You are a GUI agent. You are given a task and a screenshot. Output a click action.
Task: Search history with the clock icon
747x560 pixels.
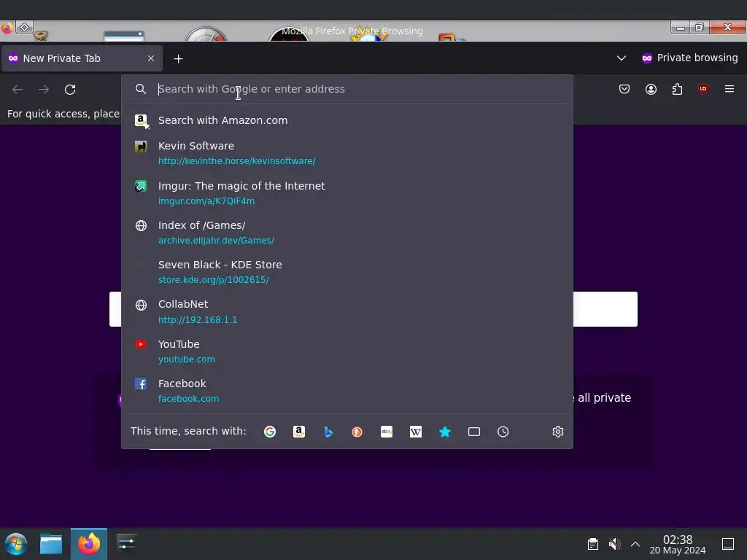pos(503,432)
